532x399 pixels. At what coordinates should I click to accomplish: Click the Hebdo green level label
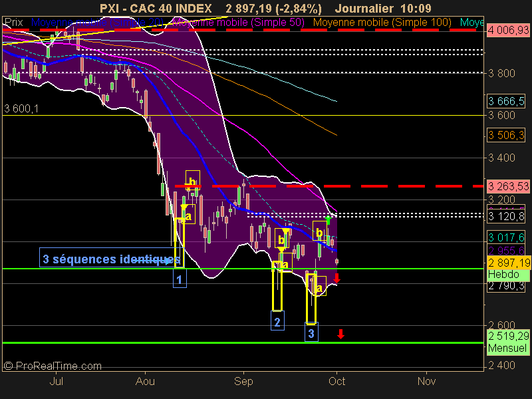[x=508, y=275]
